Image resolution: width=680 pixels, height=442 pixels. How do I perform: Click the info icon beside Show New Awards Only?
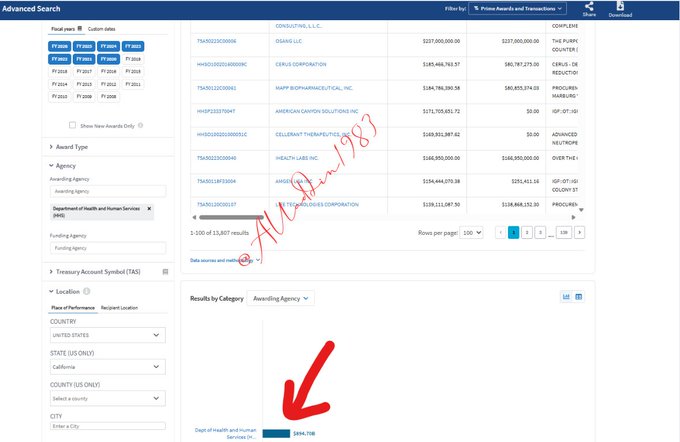(139, 125)
